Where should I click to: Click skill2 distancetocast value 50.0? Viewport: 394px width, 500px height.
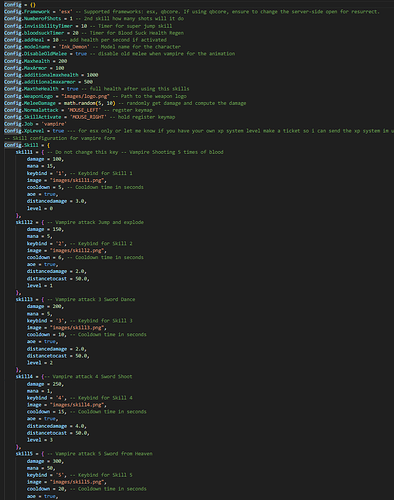(81, 279)
